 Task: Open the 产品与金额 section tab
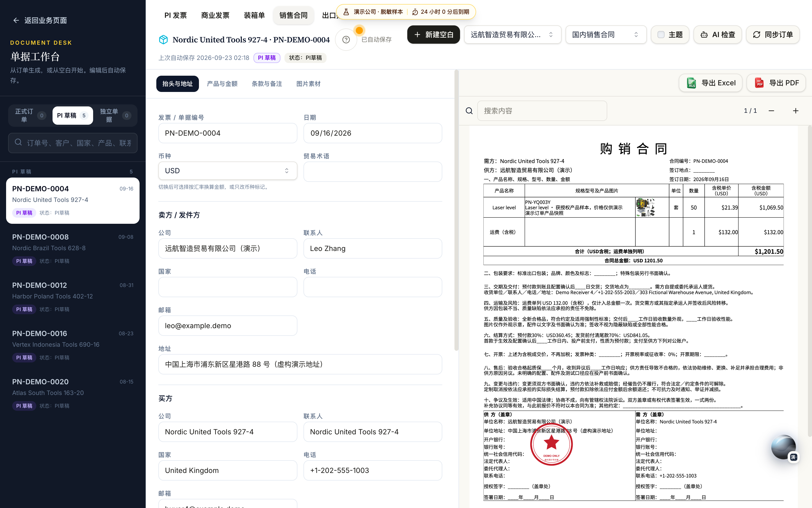(x=222, y=84)
